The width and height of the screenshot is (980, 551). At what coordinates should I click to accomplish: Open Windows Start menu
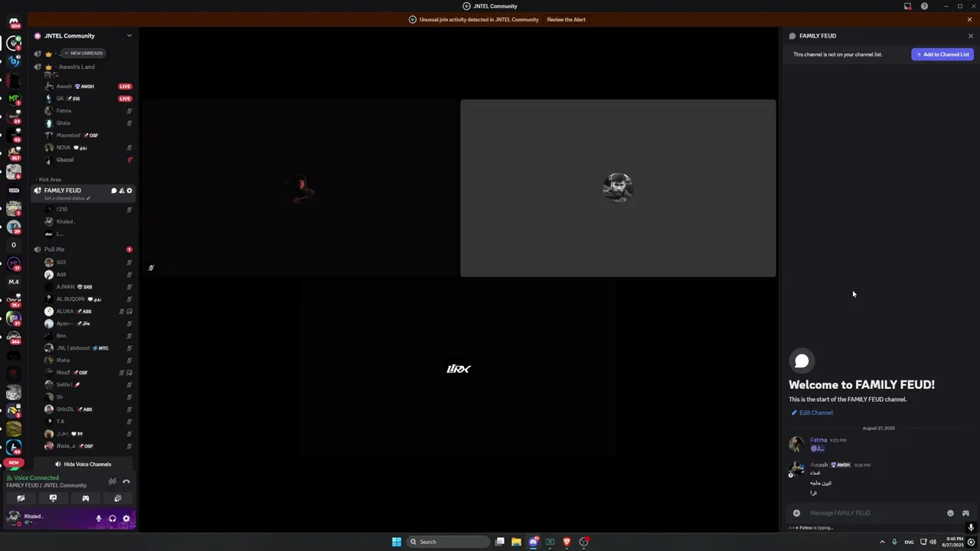pyautogui.click(x=397, y=542)
